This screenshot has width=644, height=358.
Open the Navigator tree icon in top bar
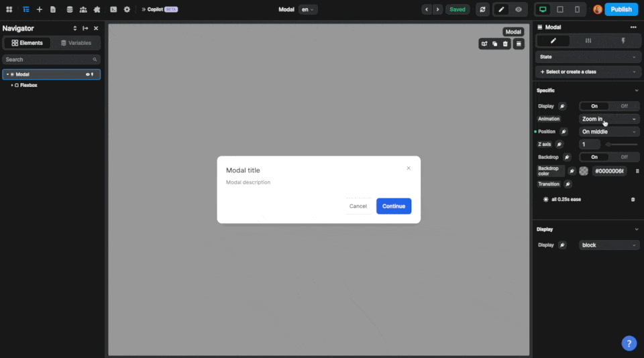[x=26, y=9]
